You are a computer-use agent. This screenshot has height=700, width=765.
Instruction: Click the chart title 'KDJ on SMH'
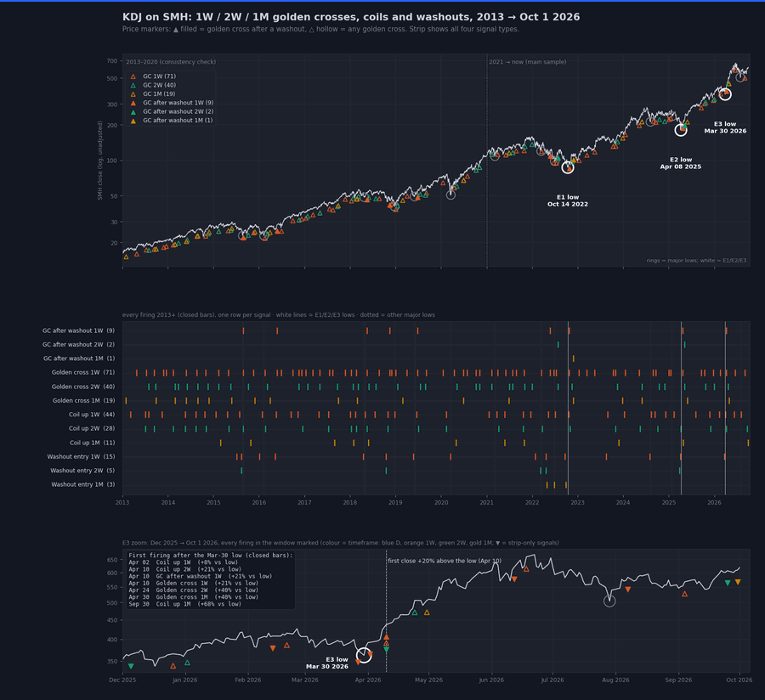[351, 17]
